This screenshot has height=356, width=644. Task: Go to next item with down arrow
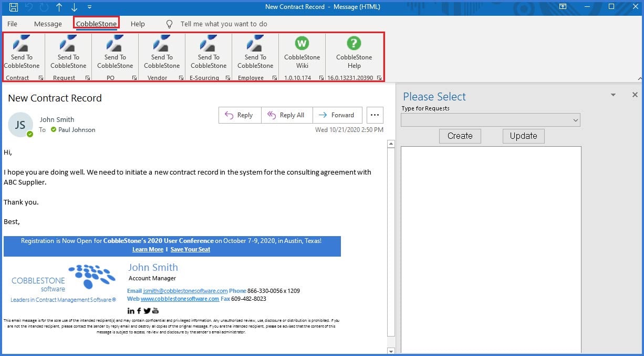click(x=74, y=7)
